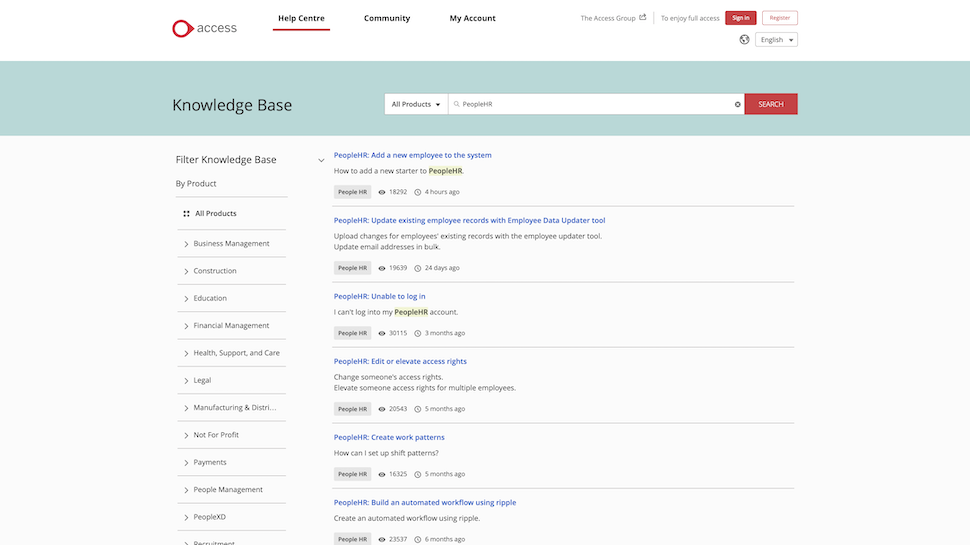Screen dimensions: 970x545
Task: Click the clock icon next to 4 hours ago
Action: coord(418,192)
